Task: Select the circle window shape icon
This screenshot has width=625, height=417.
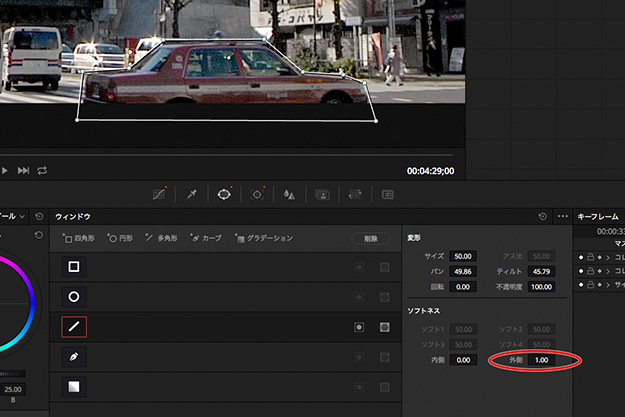Action: pos(74,297)
